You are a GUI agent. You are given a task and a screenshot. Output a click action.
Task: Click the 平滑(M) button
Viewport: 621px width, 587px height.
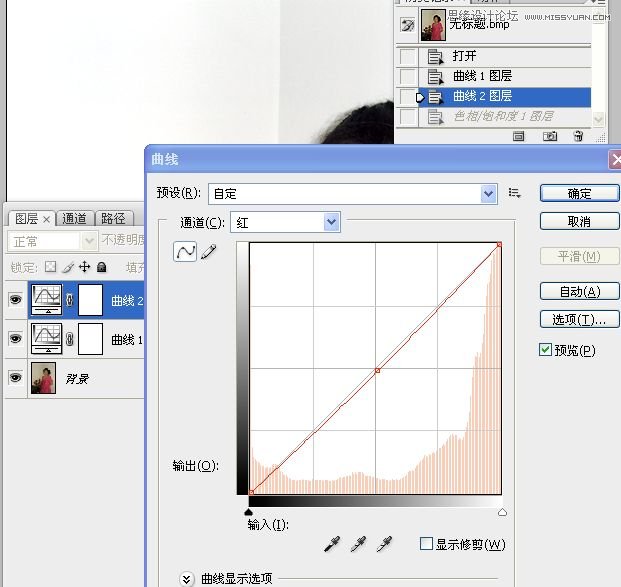click(x=579, y=256)
